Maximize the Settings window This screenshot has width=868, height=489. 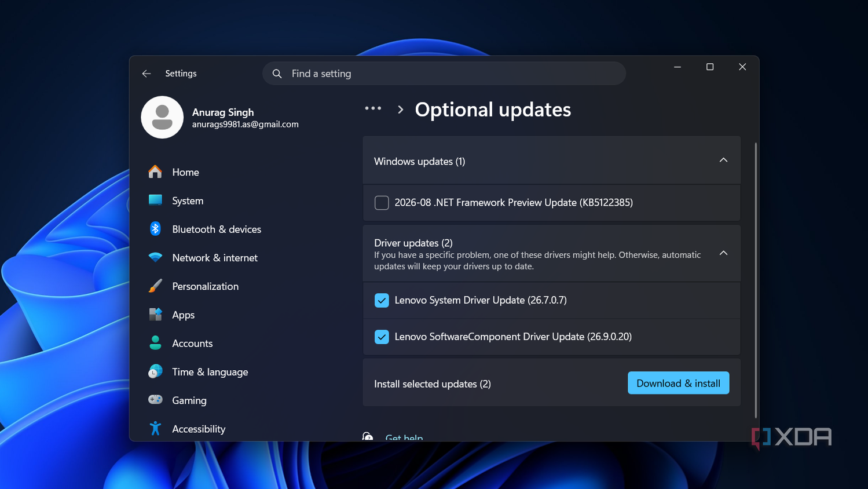point(710,67)
